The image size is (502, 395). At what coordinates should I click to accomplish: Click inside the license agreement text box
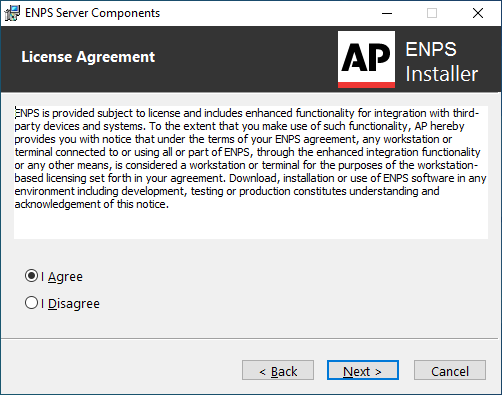tap(251, 172)
